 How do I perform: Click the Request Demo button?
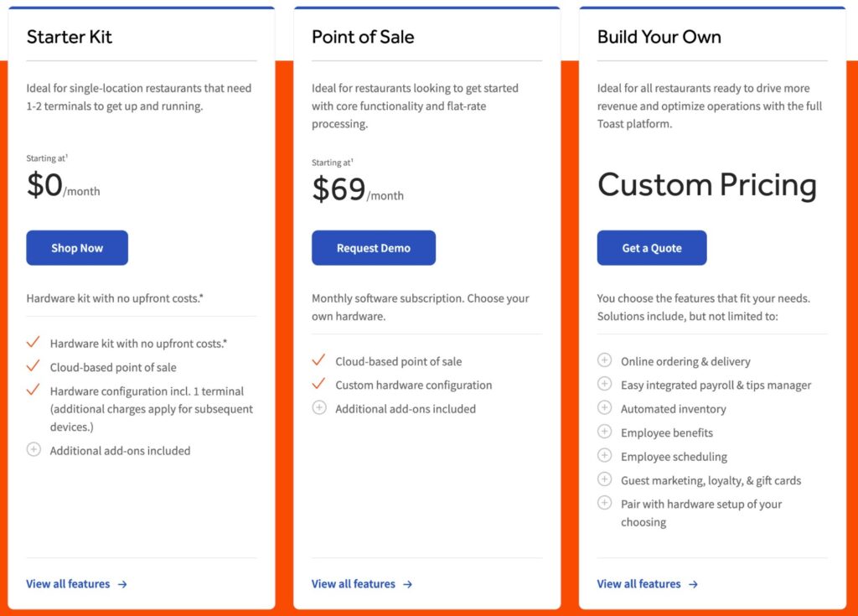[374, 248]
